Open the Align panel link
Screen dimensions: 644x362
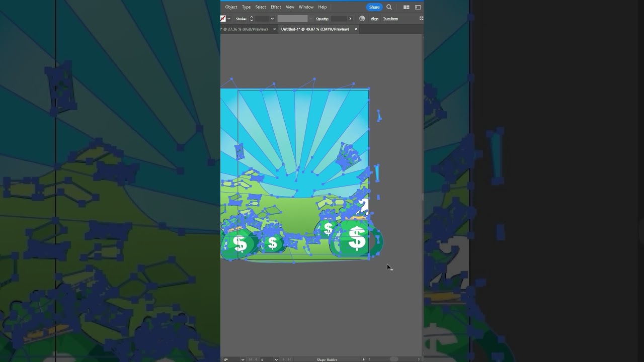pyautogui.click(x=374, y=19)
